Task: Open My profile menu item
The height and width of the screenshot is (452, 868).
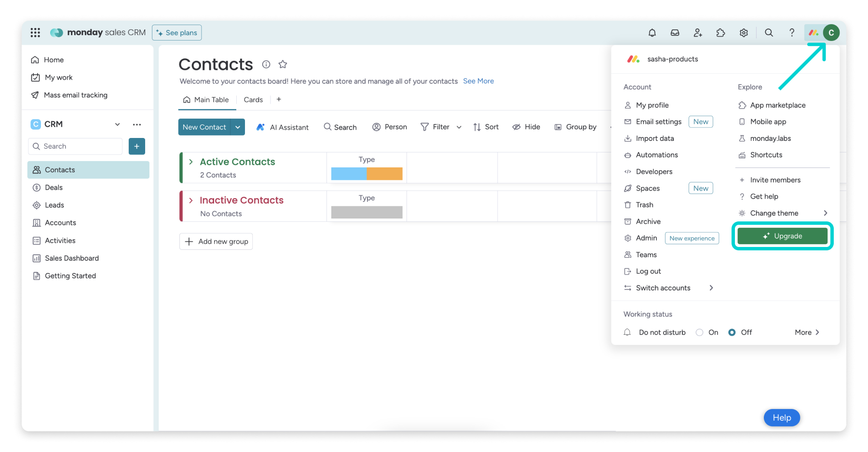Action: [647, 105]
